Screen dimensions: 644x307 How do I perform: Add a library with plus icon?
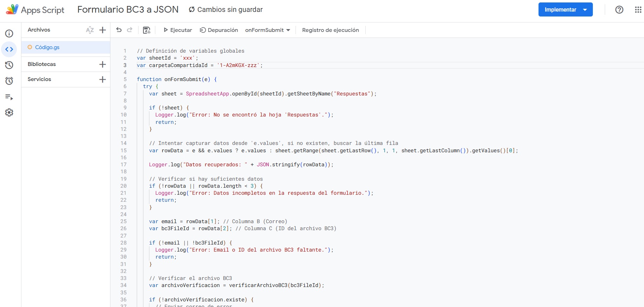(102, 64)
